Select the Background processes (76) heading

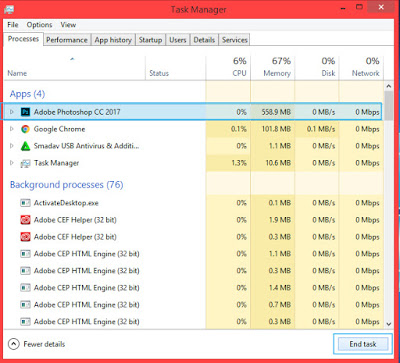[67, 185]
